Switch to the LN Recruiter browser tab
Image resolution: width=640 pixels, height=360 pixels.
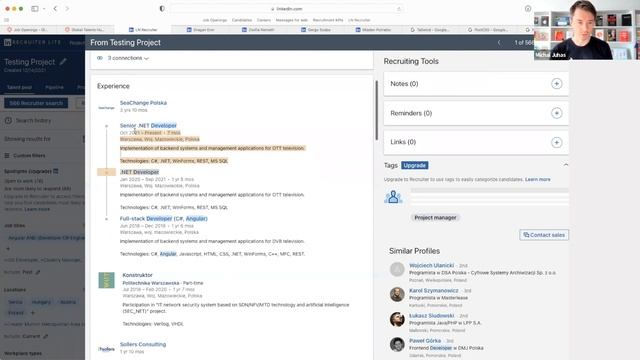[143, 30]
